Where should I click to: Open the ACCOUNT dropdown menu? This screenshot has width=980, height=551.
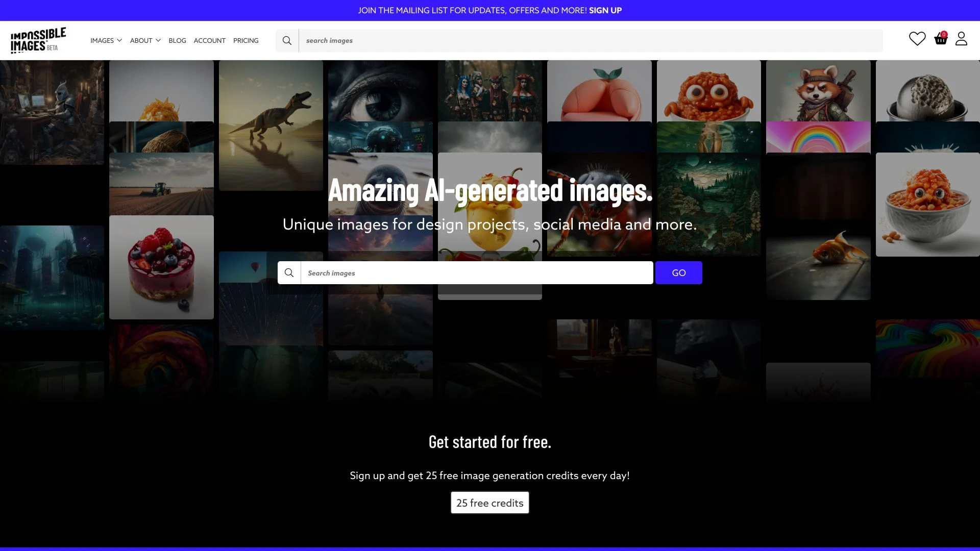tap(209, 40)
